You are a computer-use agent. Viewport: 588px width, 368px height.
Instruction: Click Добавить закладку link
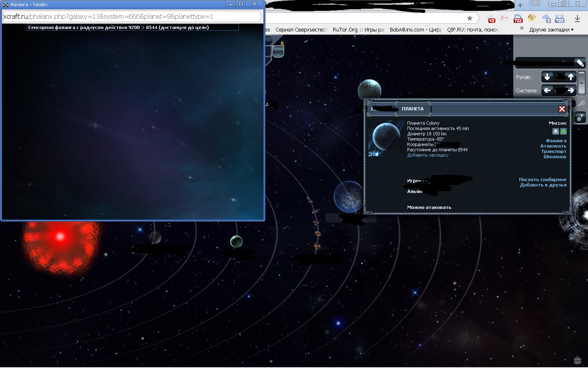pos(428,155)
